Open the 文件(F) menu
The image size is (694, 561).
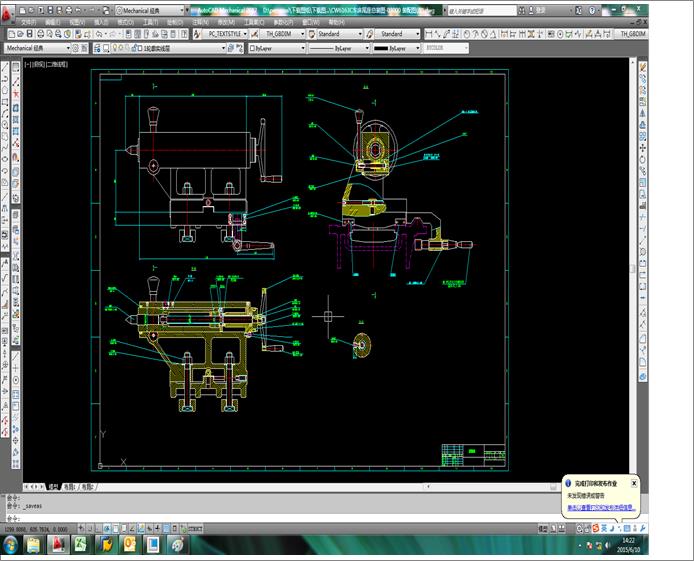point(27,21)
